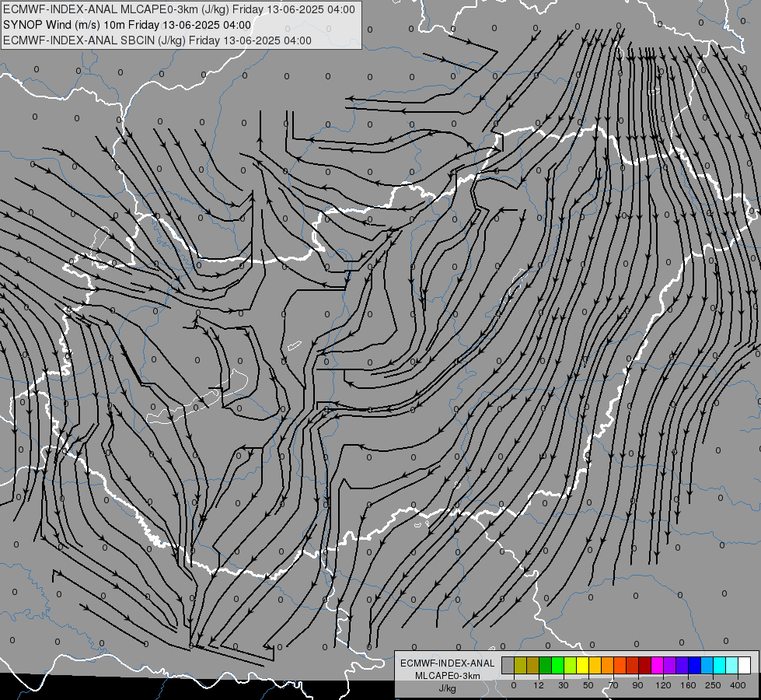Click the white swatch at legend end
Viewport: 761px width, 700px height.
point(745,665)
